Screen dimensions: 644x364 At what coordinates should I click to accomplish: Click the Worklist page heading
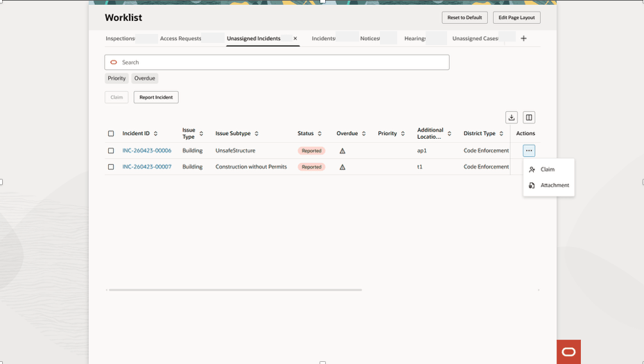click(123, 17)
